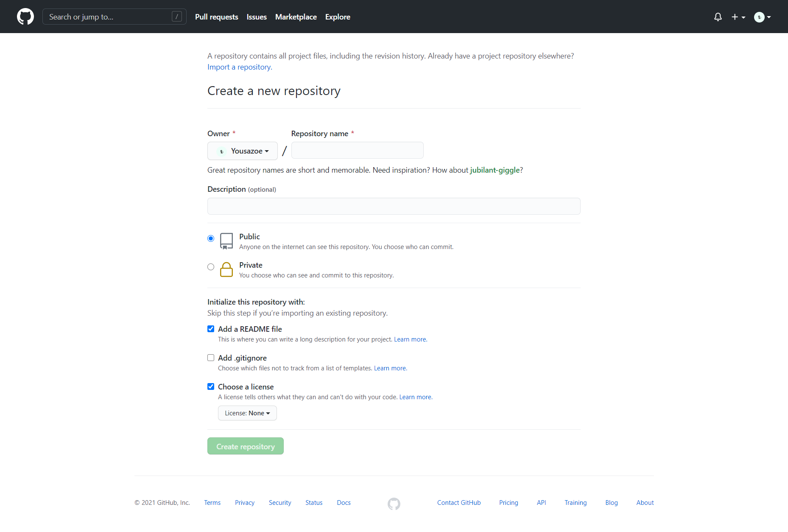Uncheck Choose a license checkbox

pos(211,386)
